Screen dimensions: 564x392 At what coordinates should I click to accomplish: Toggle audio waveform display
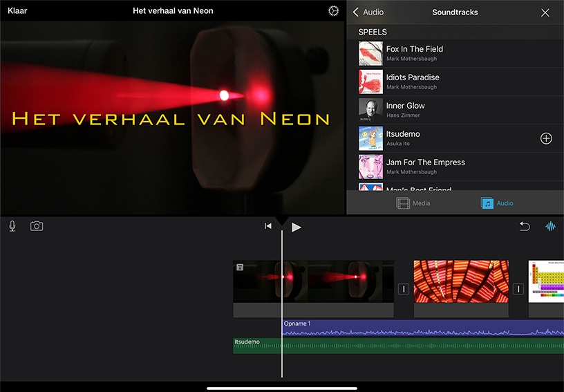(550, 226)
